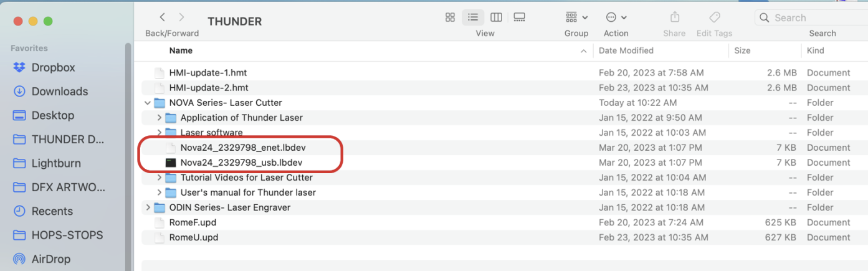Open the Action menu
868x271 pixels.
(x=616, y=17)
